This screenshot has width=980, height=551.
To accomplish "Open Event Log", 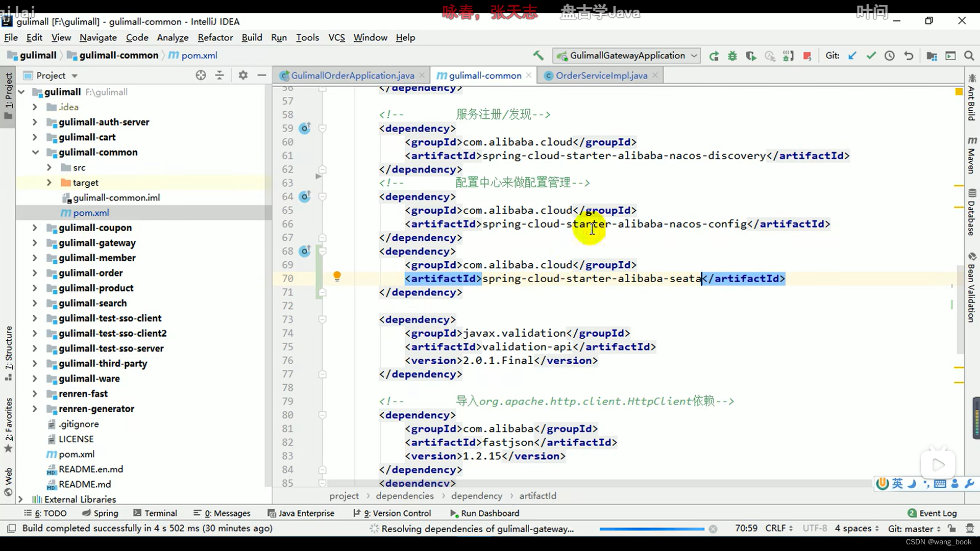I will click(932, 513).
